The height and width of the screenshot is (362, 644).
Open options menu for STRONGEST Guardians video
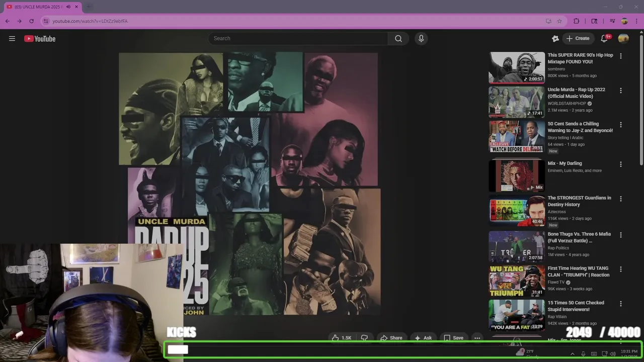point(620,199)
